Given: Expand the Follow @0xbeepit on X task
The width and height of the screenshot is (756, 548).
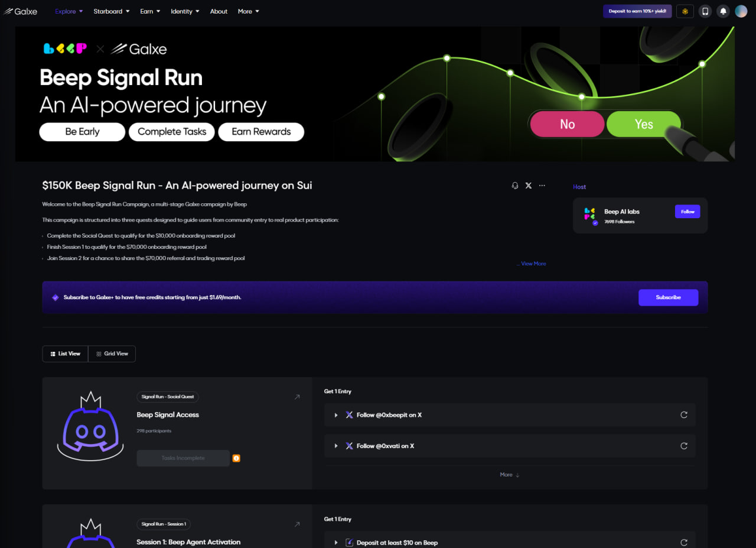Looking at the screenshot, I should point(336,415).
